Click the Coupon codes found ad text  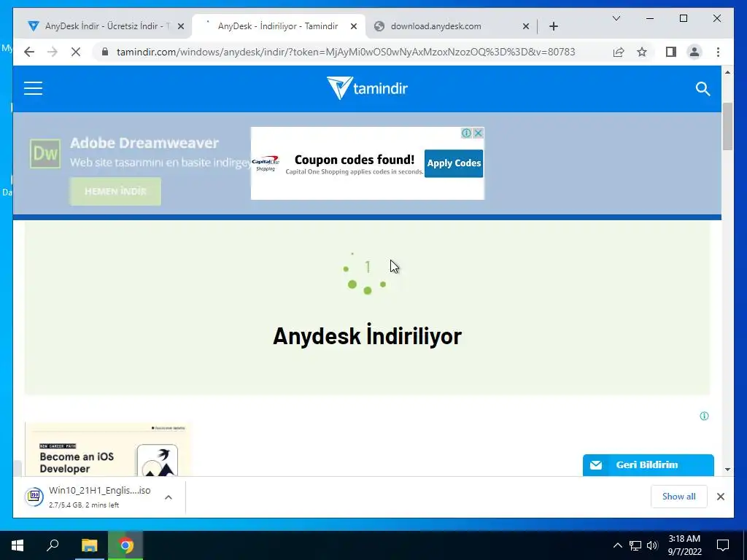click(355, 160)
